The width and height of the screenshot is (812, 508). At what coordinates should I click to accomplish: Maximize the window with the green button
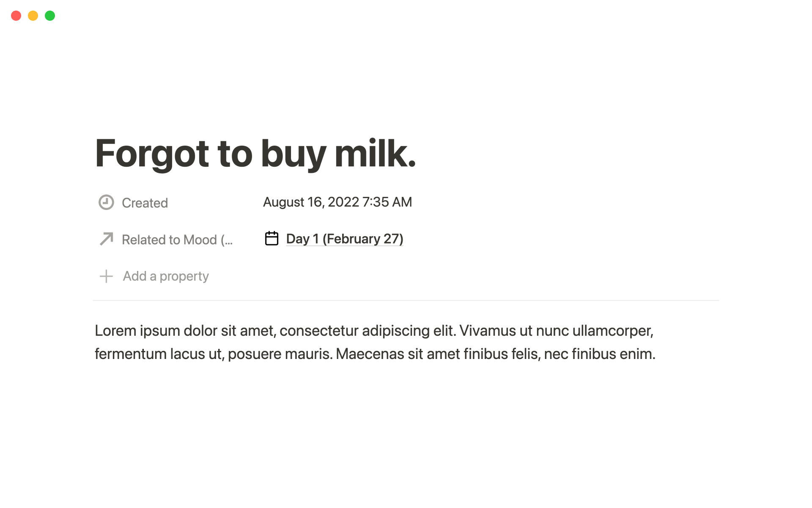50,16
